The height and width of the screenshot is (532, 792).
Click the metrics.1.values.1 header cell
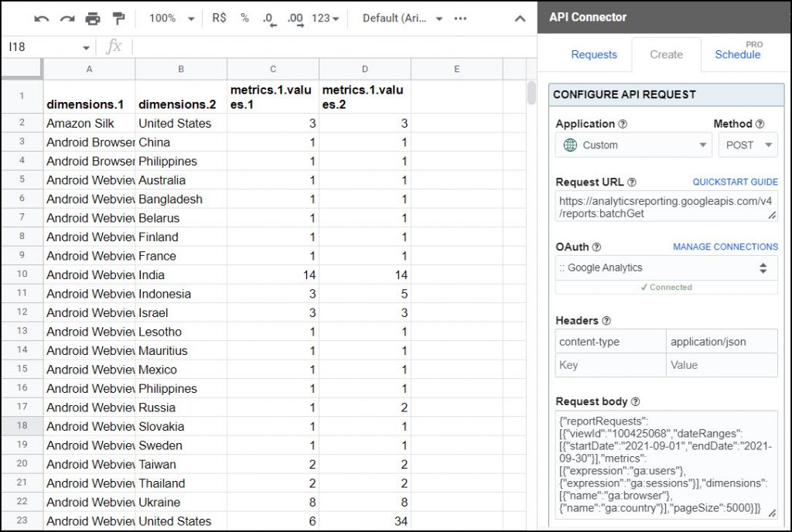coord(273,97)
